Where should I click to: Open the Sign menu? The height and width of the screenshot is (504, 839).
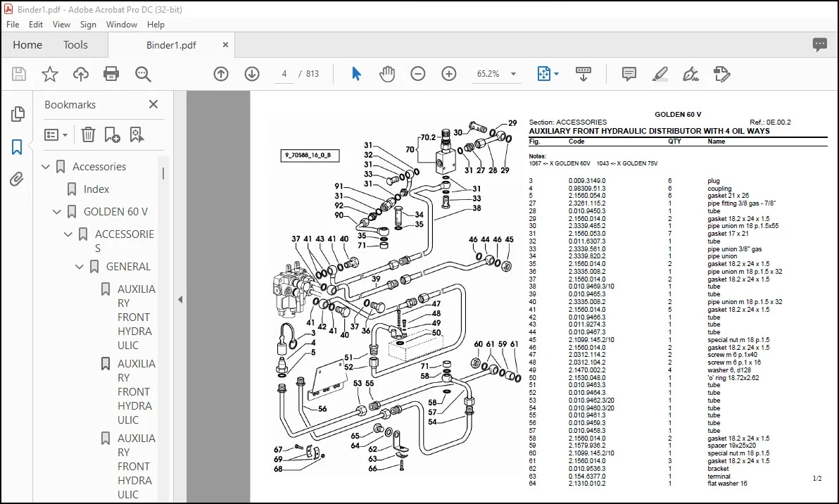88,25
